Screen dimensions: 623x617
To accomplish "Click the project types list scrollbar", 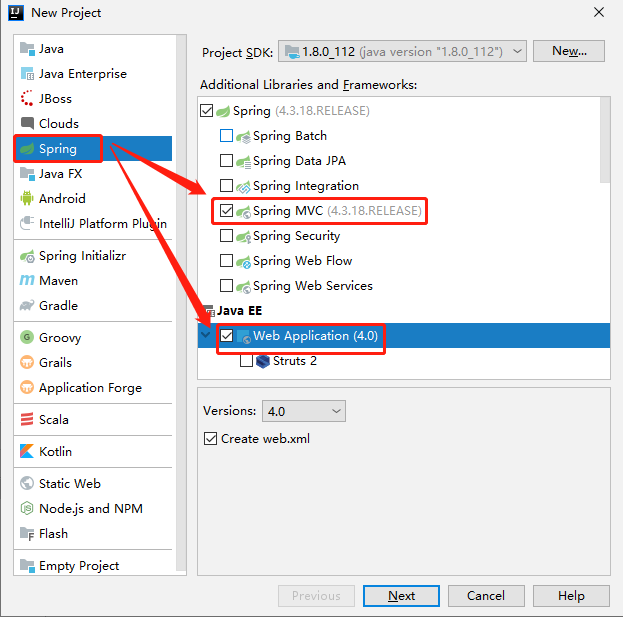I will [181, 305].
